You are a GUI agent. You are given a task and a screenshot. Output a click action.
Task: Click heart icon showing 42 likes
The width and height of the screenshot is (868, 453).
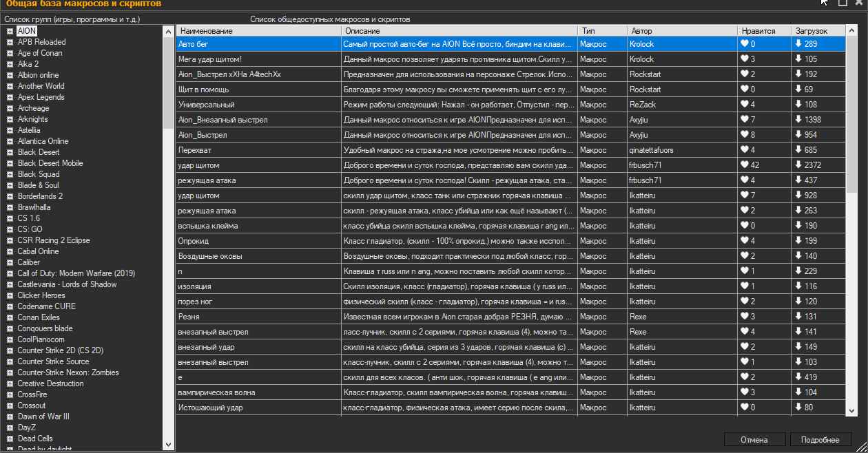[745, 165]
